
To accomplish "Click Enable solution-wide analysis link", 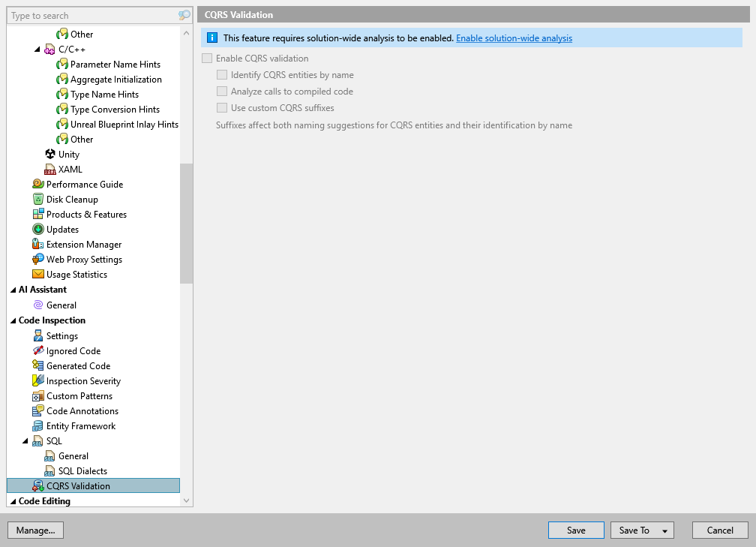I will click(x=514, y=38).
